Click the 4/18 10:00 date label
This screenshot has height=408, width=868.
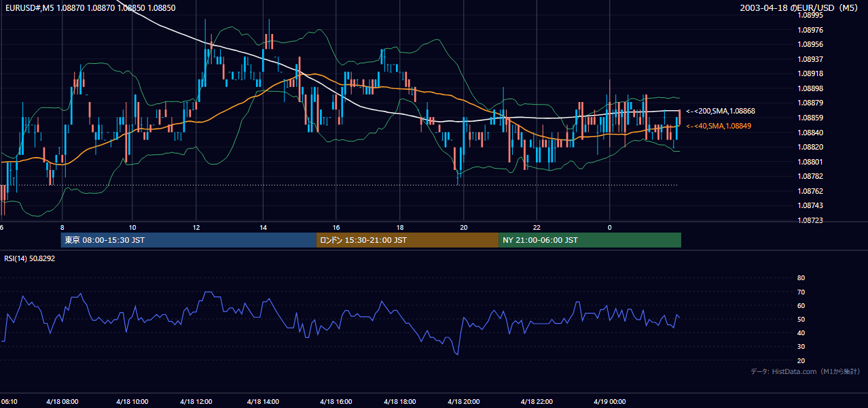132,402
